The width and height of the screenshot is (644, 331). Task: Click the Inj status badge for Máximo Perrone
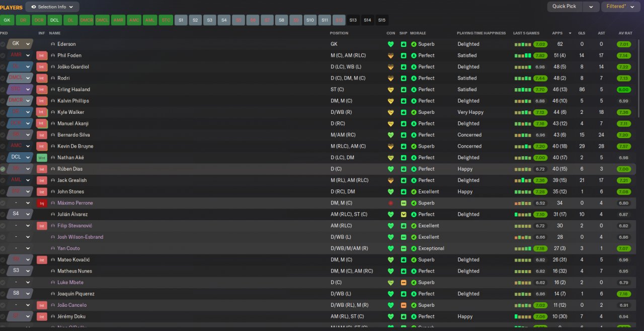pyautogui.click(x=42, y=203)
